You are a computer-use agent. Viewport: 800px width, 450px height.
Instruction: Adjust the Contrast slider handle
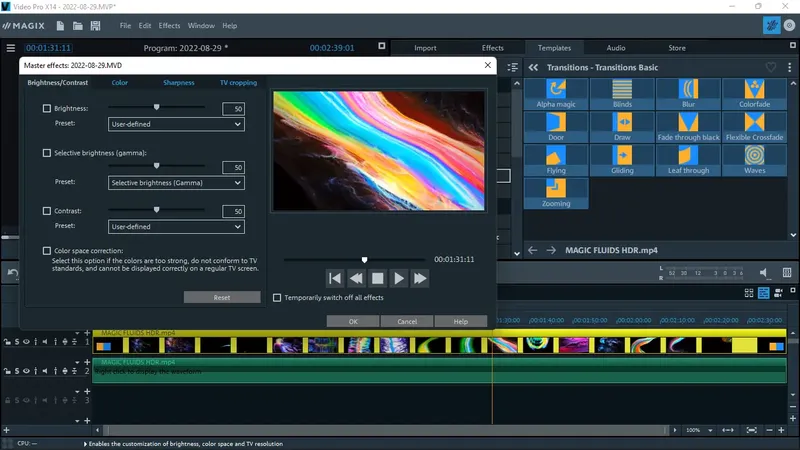tap(156, 210)
